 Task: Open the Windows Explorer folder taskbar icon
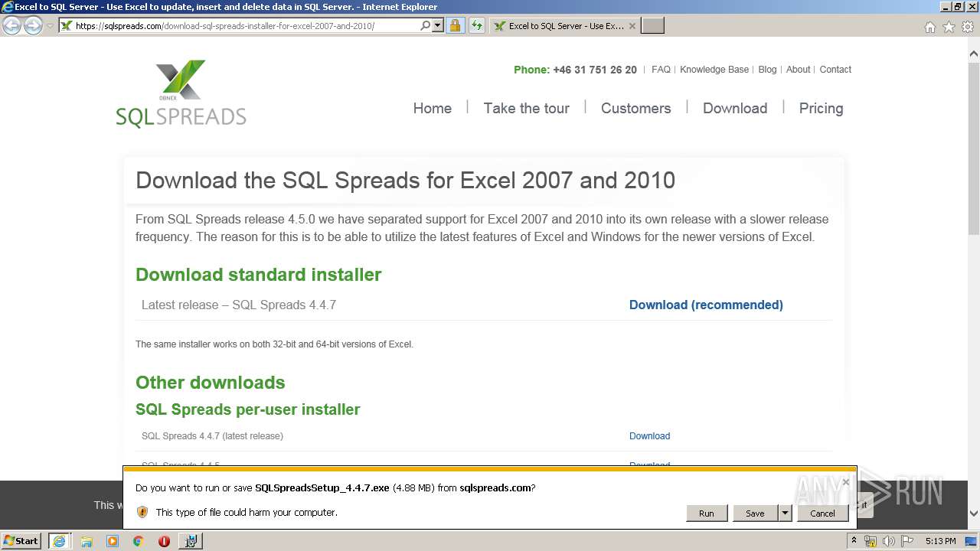coord(87,541)
